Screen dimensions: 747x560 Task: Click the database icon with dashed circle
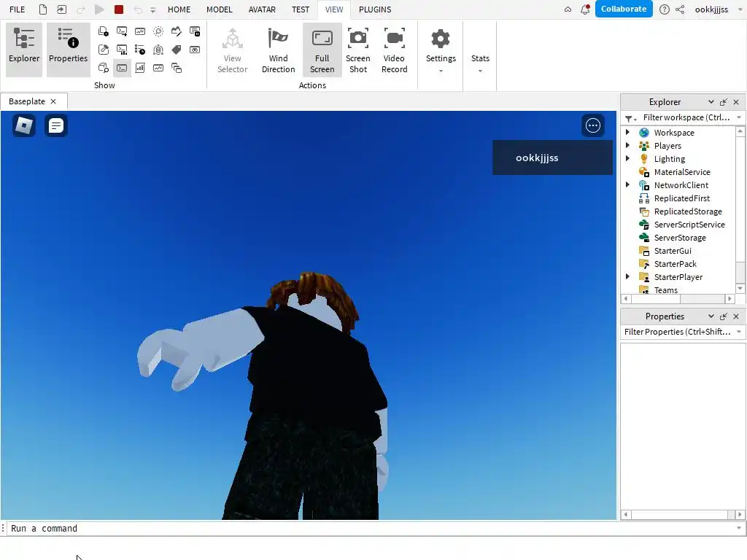158,50
